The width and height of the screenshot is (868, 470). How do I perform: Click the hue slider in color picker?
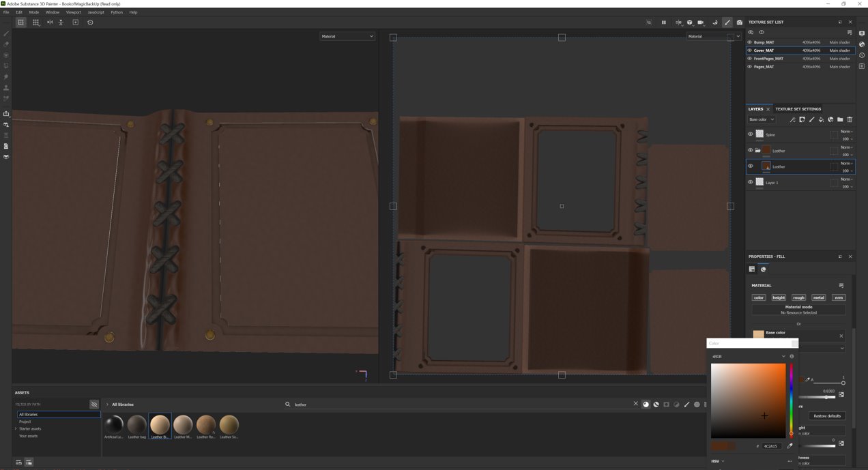click(x=792, y=399)
